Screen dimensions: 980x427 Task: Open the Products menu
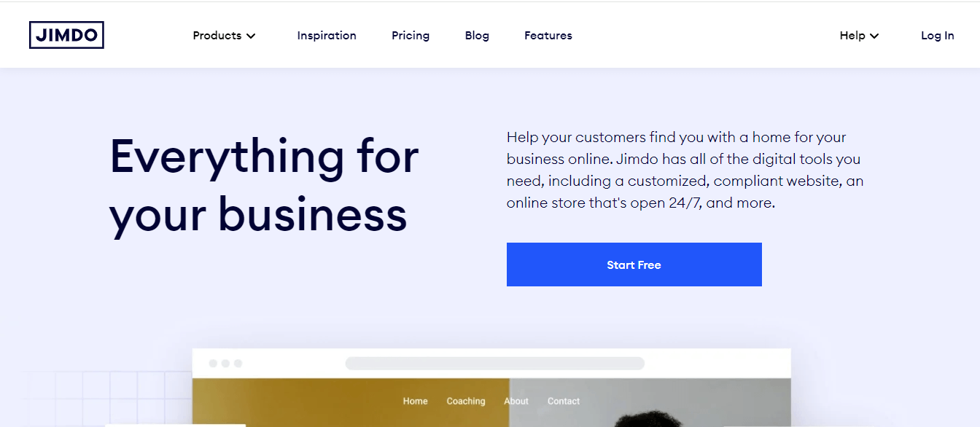[217, 35]
